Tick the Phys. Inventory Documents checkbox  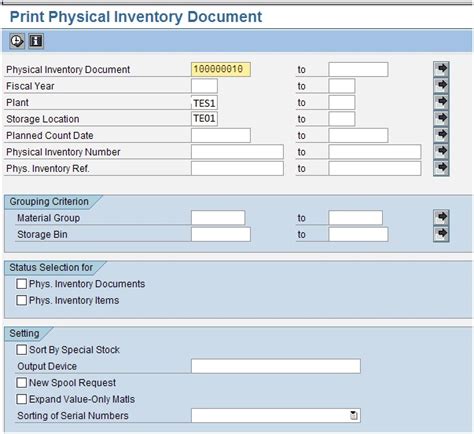[22, 284]
